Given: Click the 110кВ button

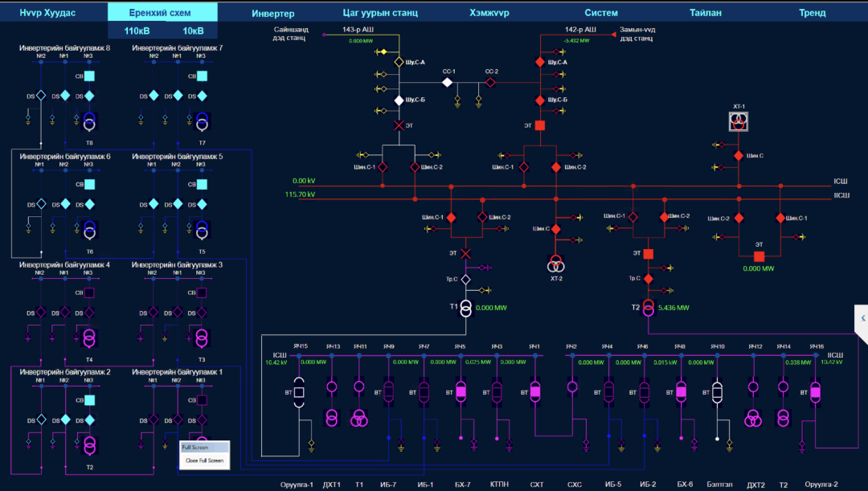Looking at the screenshot, I should pyautogui.click(x=137, y=31).
